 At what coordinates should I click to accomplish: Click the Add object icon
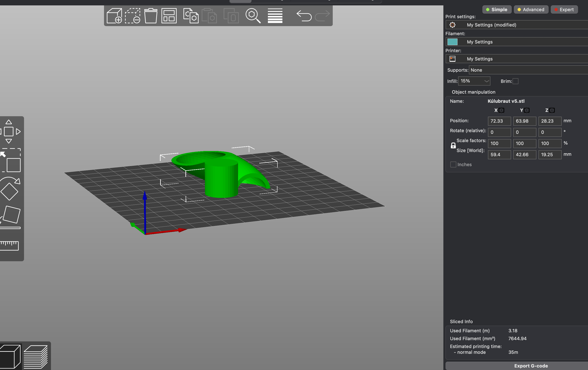[114, 16]
